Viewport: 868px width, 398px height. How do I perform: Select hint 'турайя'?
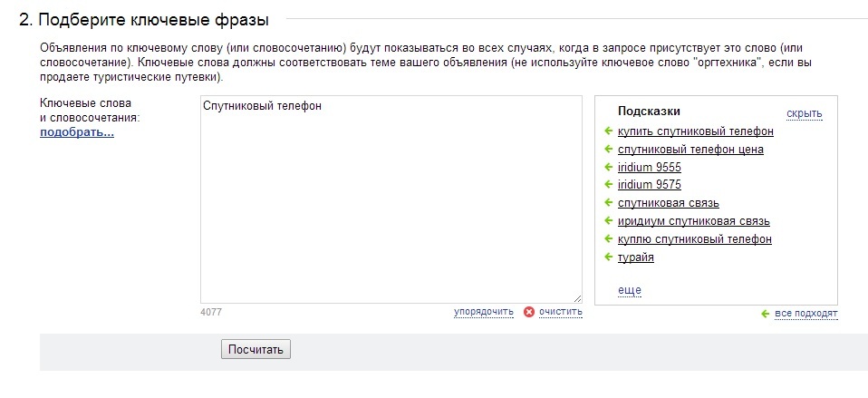point(636,257)
